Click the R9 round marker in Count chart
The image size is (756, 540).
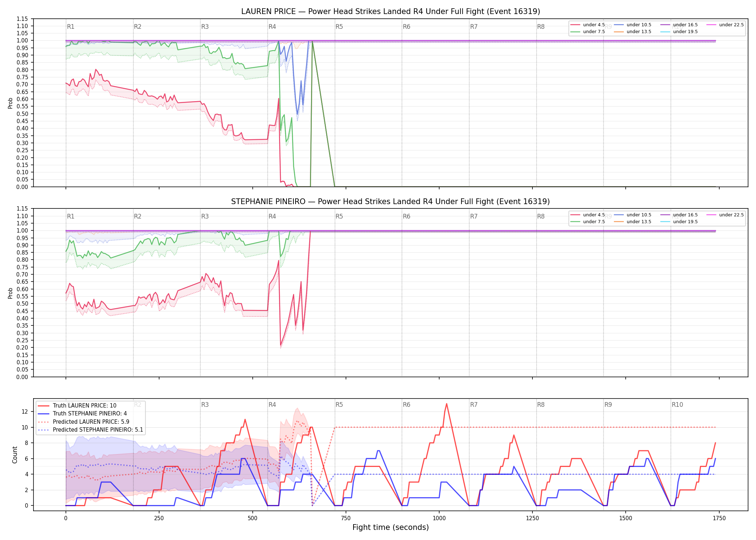pyautogui.click(x=608, y=405)
